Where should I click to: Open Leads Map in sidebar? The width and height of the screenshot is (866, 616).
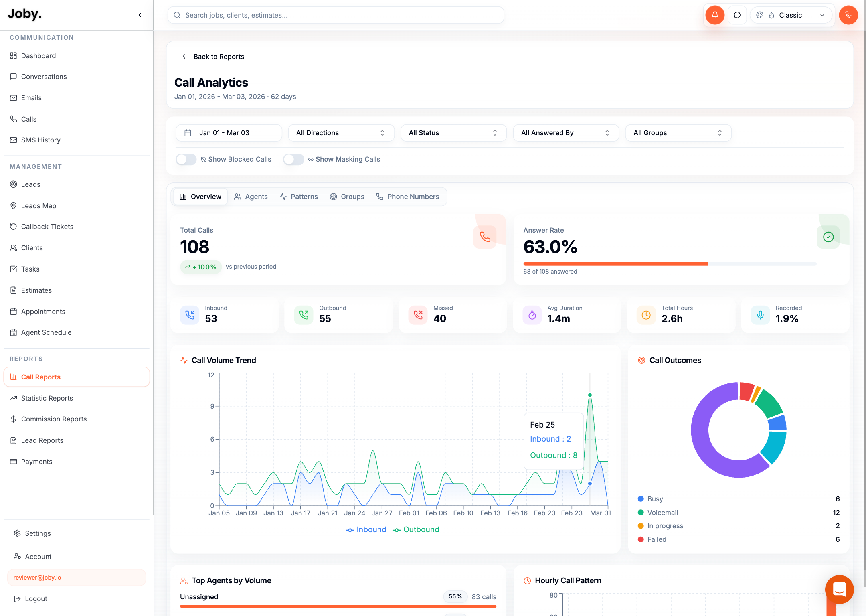(76, 206)
